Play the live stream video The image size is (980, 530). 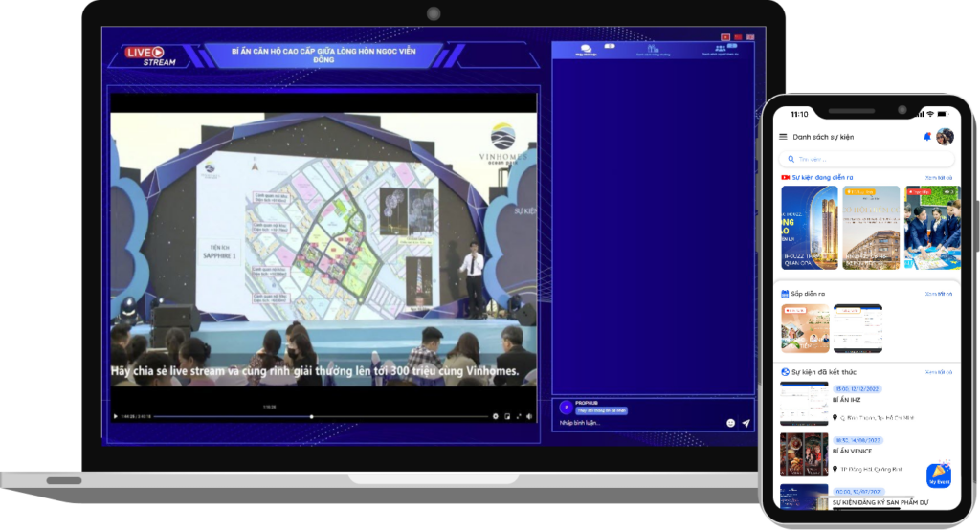[116, 416]
